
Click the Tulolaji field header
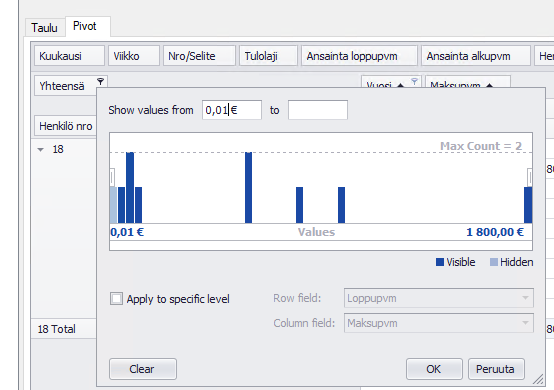tap(268, 56)
